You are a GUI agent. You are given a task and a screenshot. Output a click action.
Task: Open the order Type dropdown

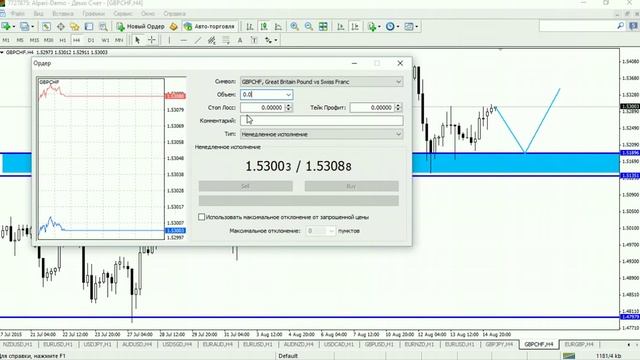point(322,134)
